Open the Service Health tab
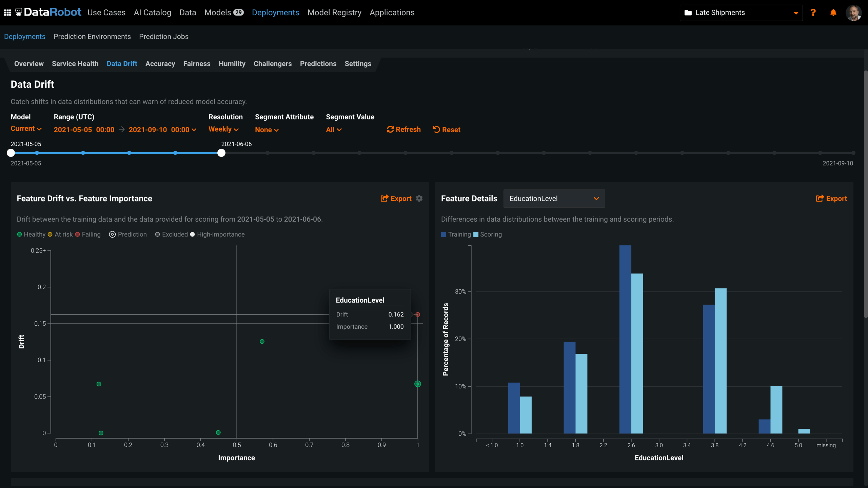The height and width of the screenshot is (488, 868). pos(75,64)
